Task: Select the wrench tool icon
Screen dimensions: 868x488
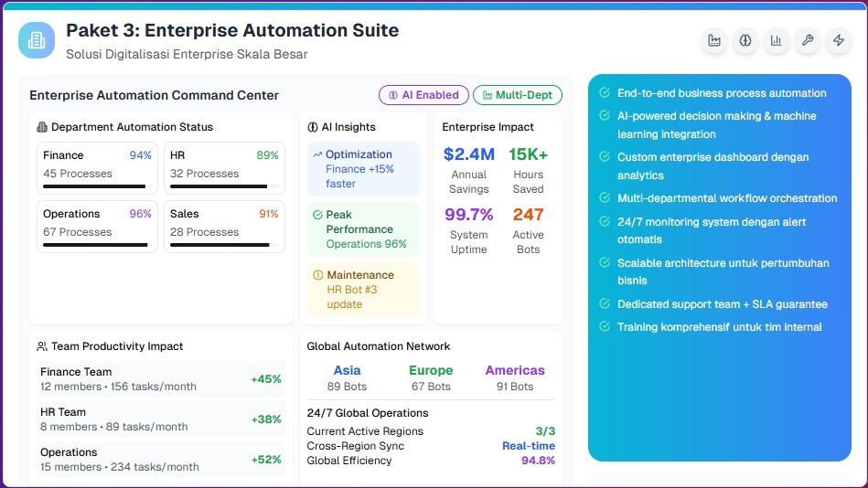Action: (x=807, y=41)
